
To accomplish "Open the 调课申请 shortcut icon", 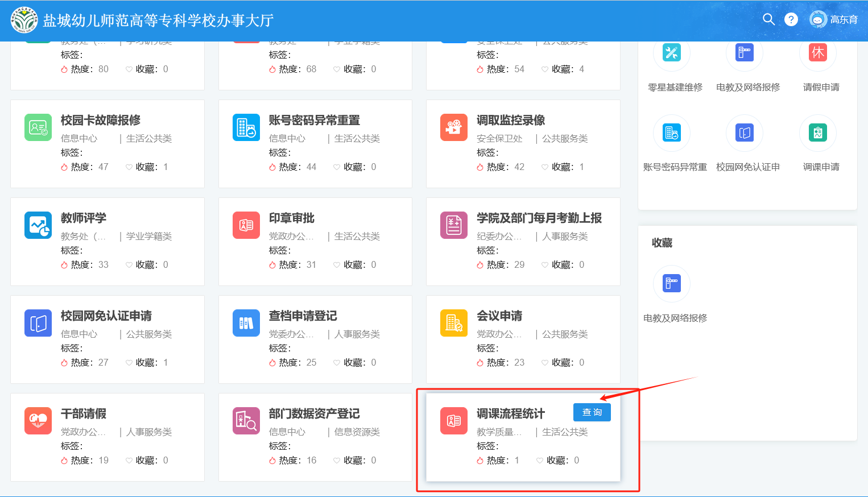I will point(818,133).
